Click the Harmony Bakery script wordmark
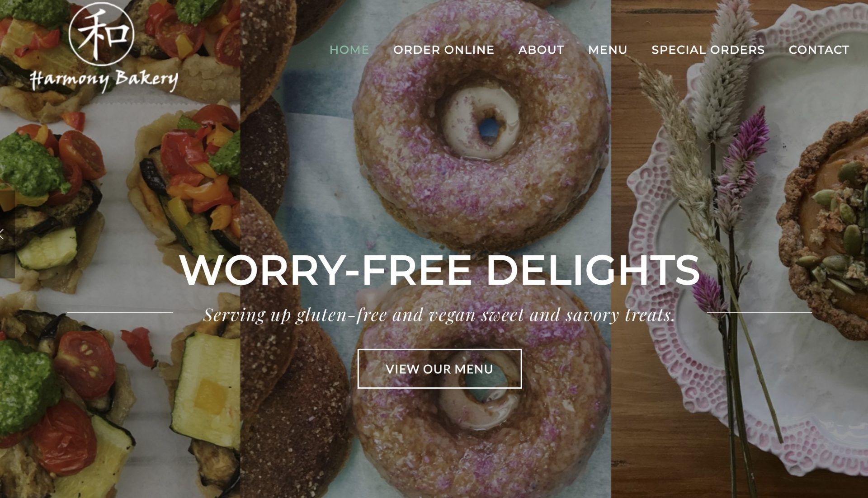Screen dimensions: 868x498 (104, 80)
